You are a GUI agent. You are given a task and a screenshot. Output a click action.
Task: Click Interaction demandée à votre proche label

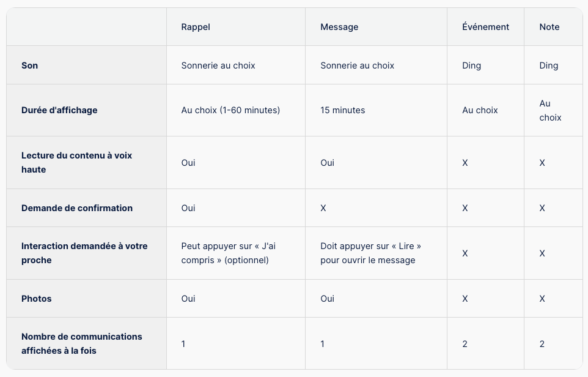84,253
